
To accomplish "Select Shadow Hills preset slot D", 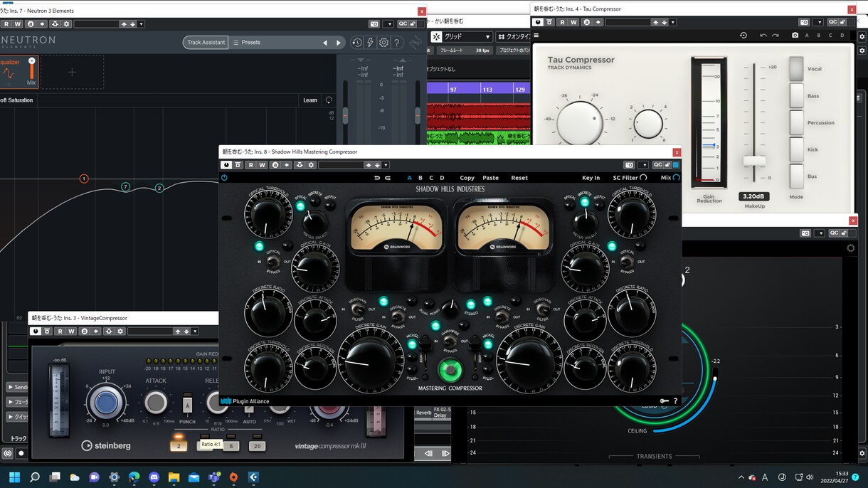I will click(x=442, y=178).
